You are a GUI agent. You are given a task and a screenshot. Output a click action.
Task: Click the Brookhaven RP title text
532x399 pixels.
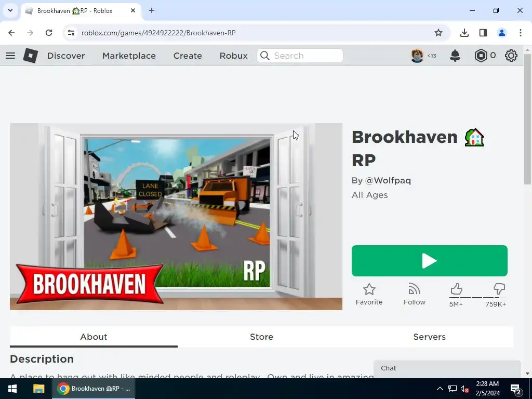coord(418,149)
